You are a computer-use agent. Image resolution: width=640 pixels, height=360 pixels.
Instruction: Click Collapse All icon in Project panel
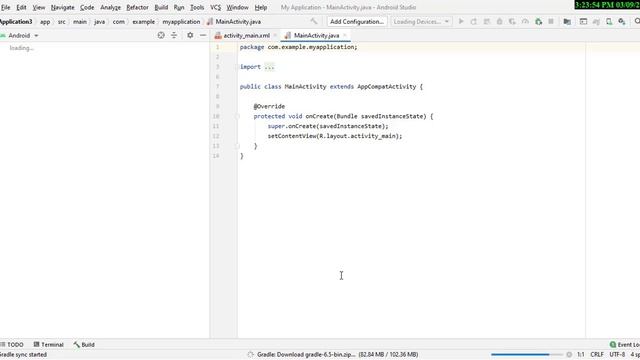click(174, 36)
